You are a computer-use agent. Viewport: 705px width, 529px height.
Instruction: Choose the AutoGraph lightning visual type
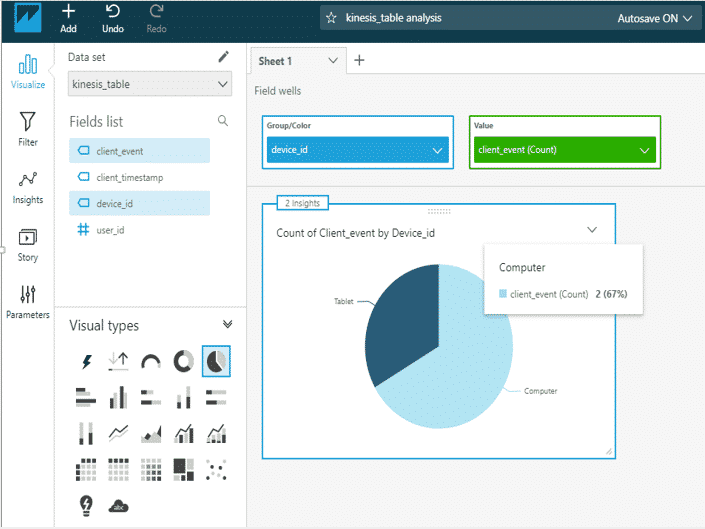coord(86,361)
